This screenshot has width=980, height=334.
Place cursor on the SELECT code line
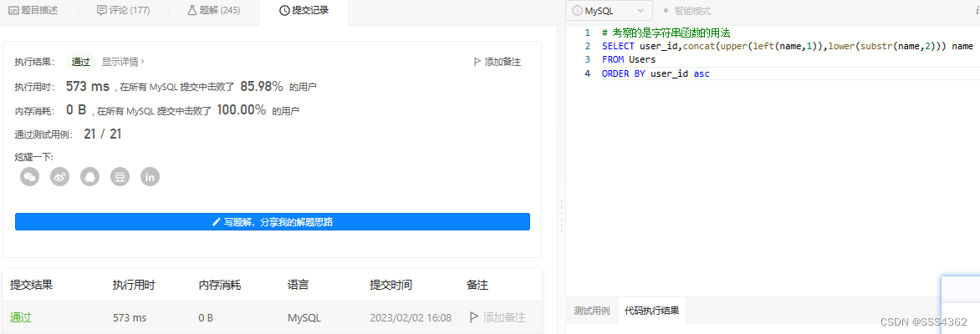[787, 46]
